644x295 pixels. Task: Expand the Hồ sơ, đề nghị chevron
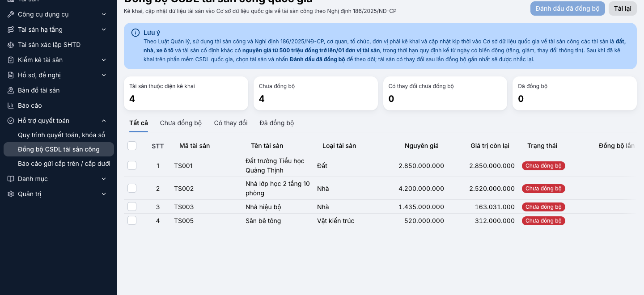104,75
